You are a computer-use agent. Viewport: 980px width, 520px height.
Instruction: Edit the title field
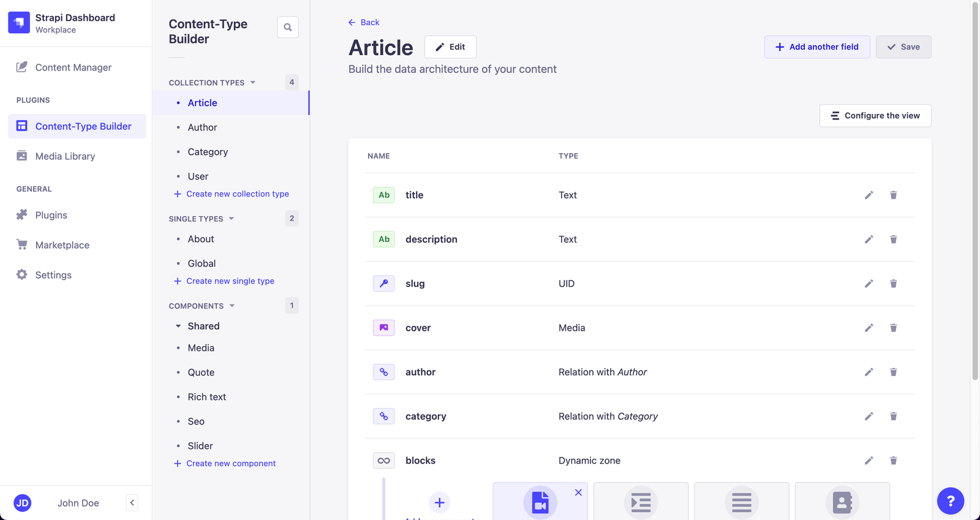[869, 195]
